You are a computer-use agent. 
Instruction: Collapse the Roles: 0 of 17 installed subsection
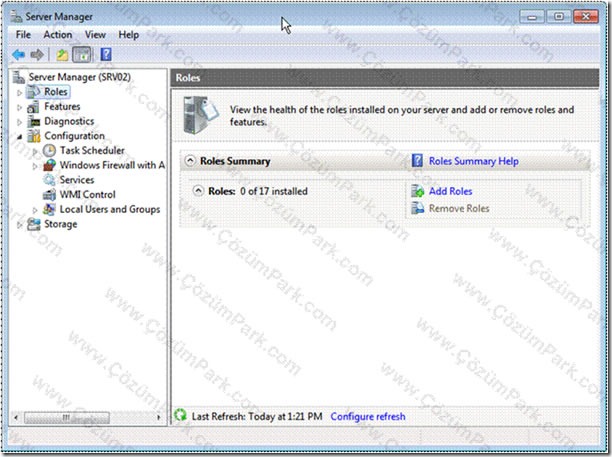tap(199, 191)
